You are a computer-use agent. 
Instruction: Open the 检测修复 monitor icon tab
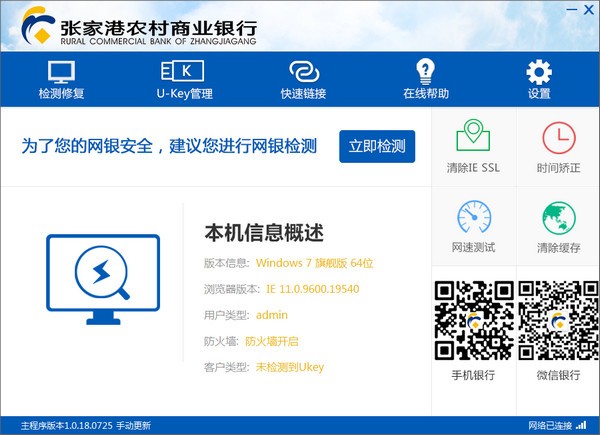coord(61,80)
